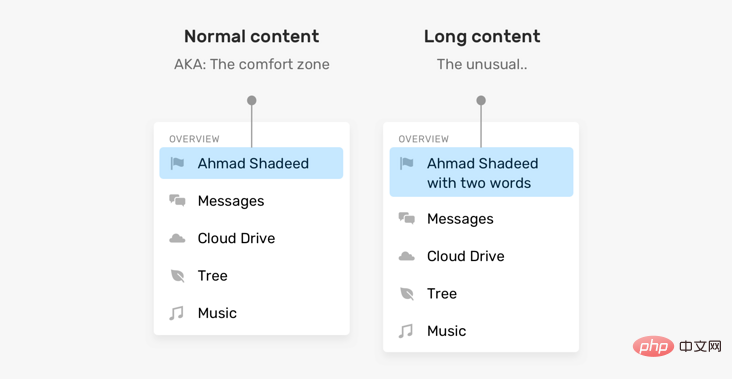Click the chat bubbles icon in left panel
This screenshot has width=732, height=379.
(177, 201)
